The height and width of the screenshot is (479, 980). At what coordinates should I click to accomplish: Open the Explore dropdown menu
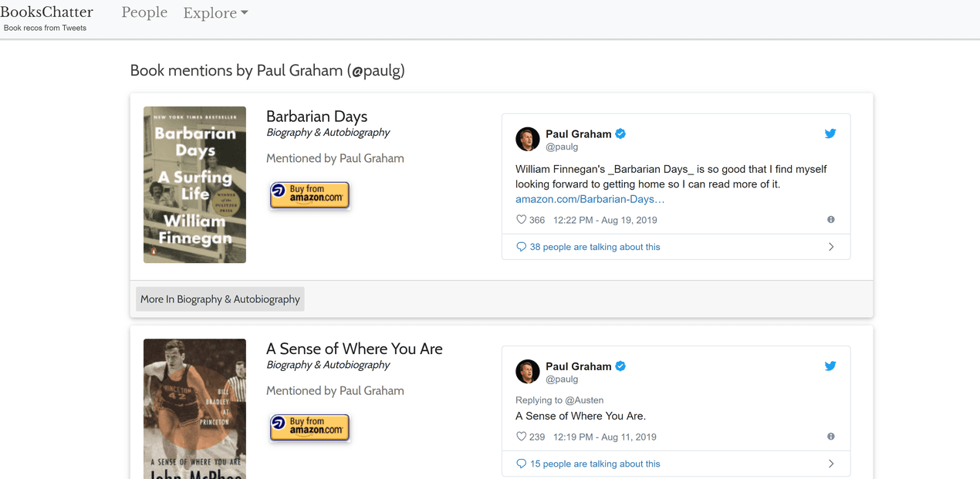coord(215,13)
